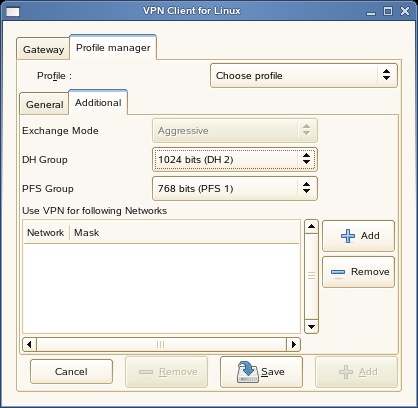Click the Save button
This screenshot has height=408, width=418.
point(261,372)
